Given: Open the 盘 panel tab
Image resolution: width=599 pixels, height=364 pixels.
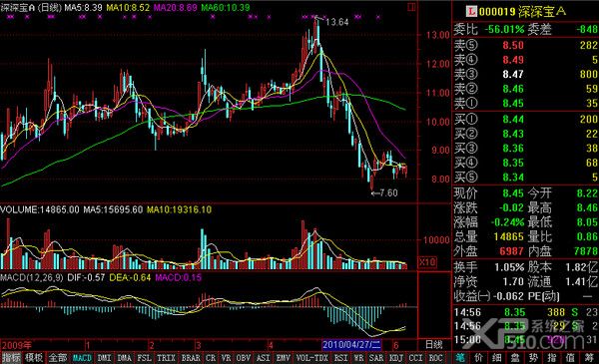Looking at the screenshot, I should (x=515, y=358).
